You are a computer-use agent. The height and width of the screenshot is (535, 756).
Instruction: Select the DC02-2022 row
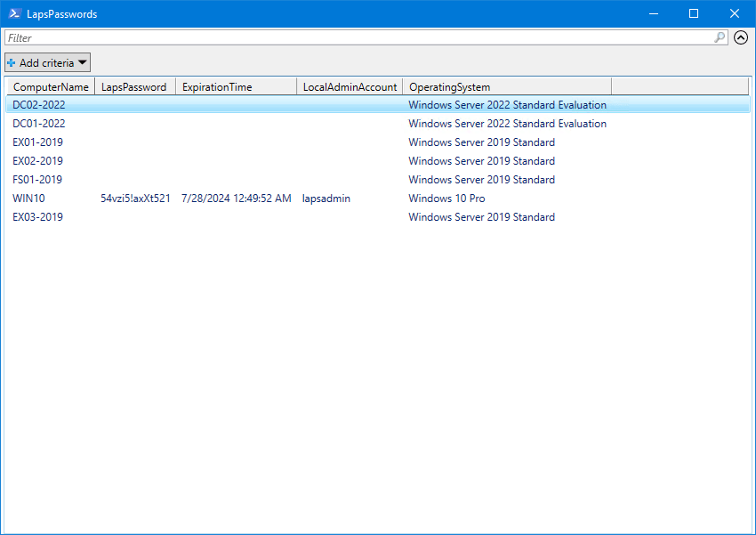39,105
